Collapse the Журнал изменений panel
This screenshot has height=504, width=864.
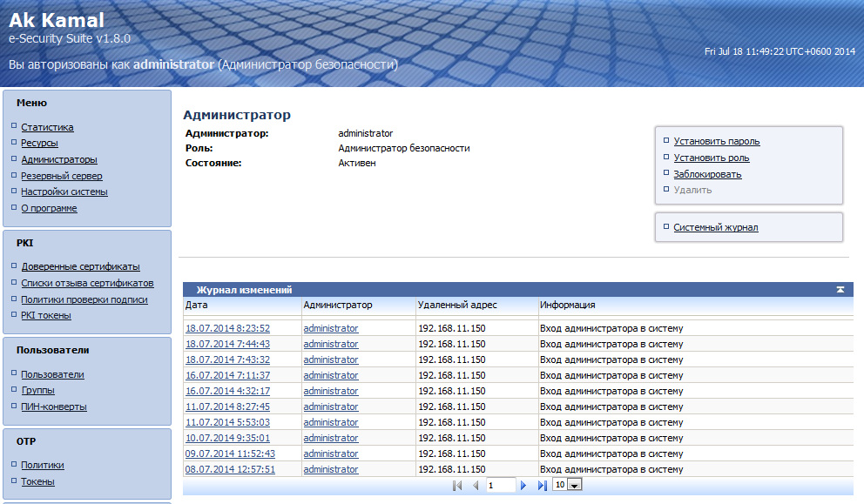pos(840,290)
